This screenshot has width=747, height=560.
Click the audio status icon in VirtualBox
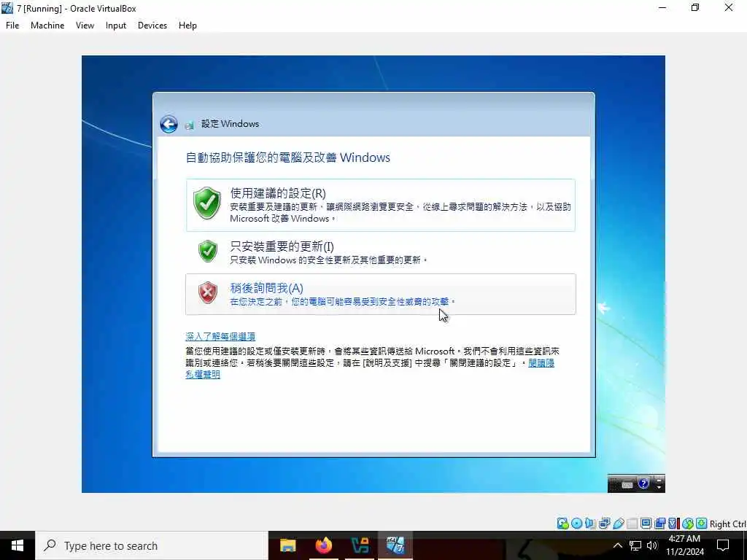[590, 524]
